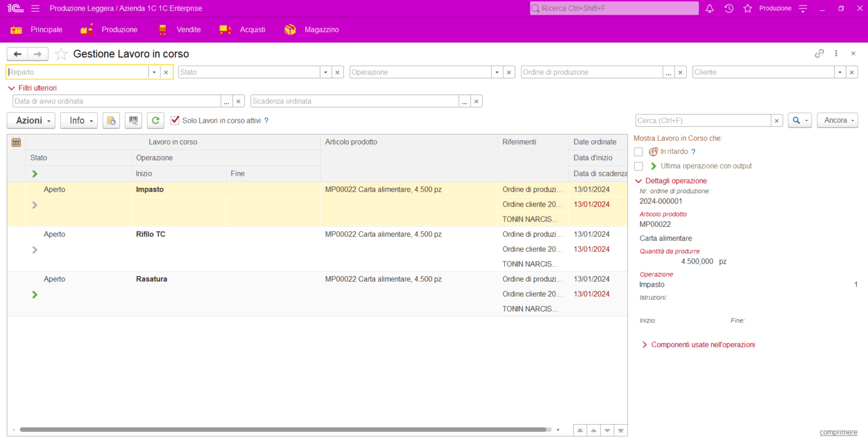Viewport: 868px width, 440px height.
Task: Copy link with the chain icon
Action: tap(819, 54)
